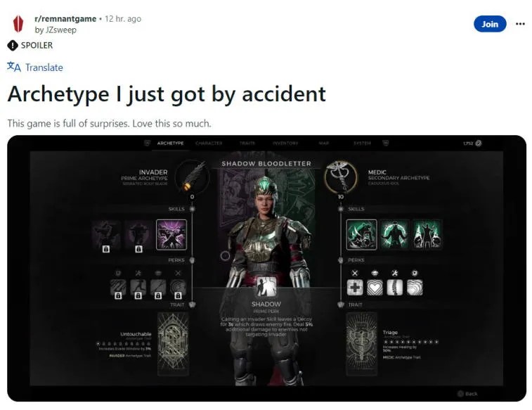This screenshot has width=532, height=410.
Task: Click the Translate language icon
Action: point(14,67)
